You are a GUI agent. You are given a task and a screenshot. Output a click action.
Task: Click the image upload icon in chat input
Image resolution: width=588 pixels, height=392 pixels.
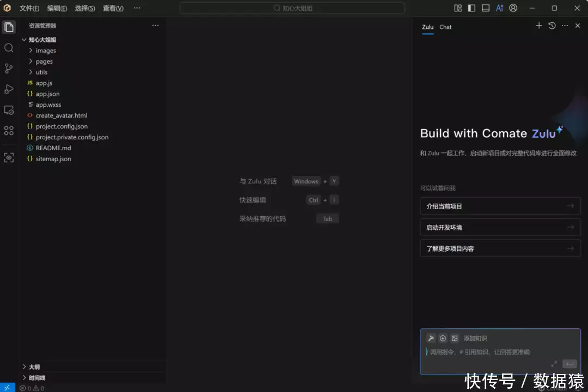point(455,338)
